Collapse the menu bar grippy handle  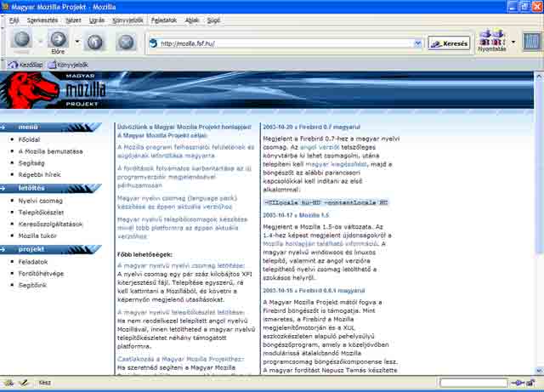point(3,20)
